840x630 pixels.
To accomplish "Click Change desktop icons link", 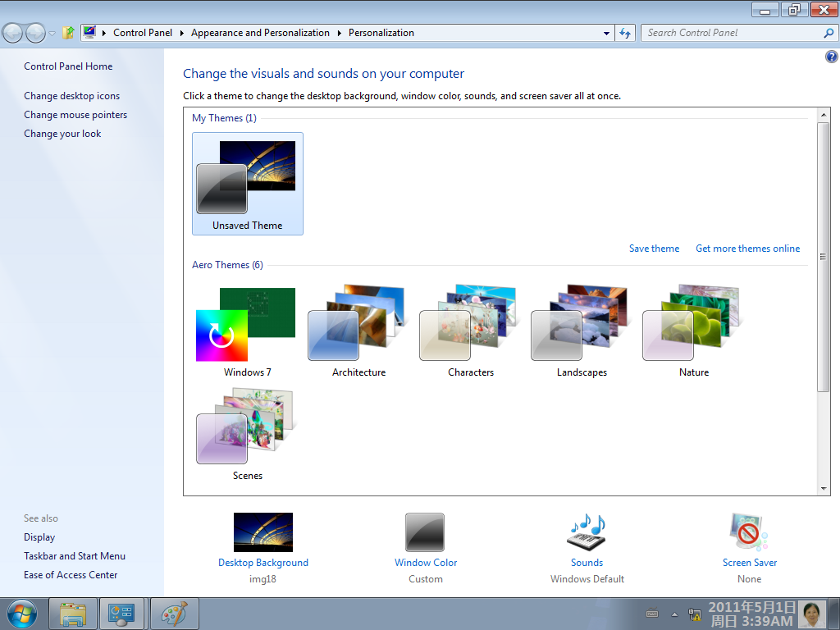I will 72,96.
